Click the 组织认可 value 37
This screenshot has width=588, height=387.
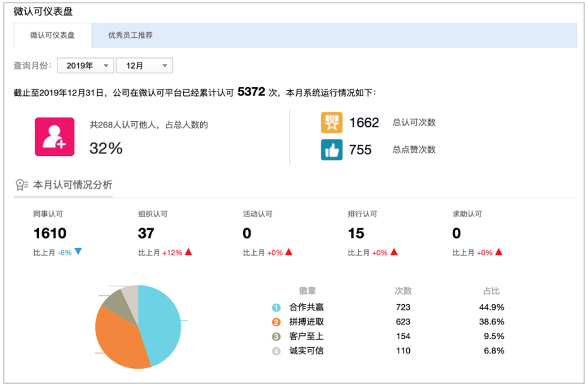[147, 233]
